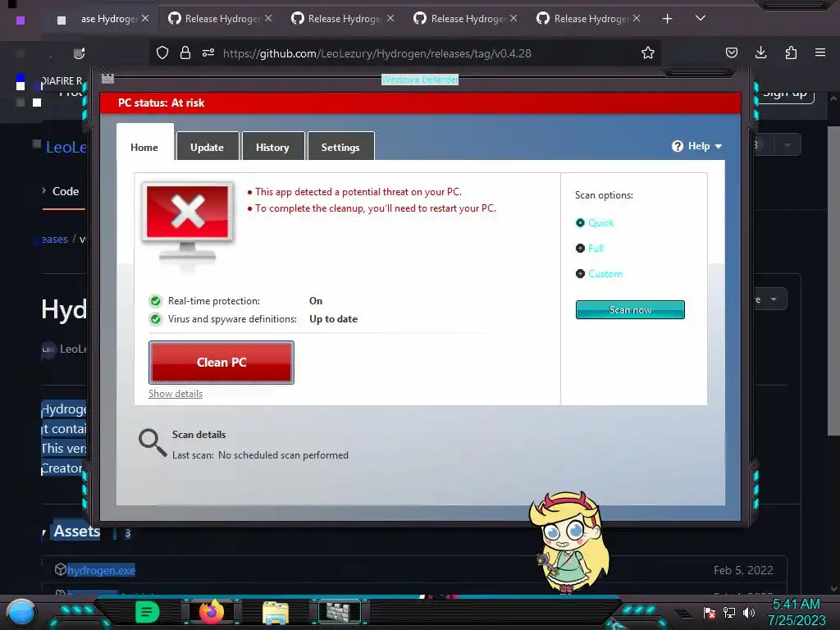
Task: Click the Windows Defender title bar castle icon
Action: point(107,79)
